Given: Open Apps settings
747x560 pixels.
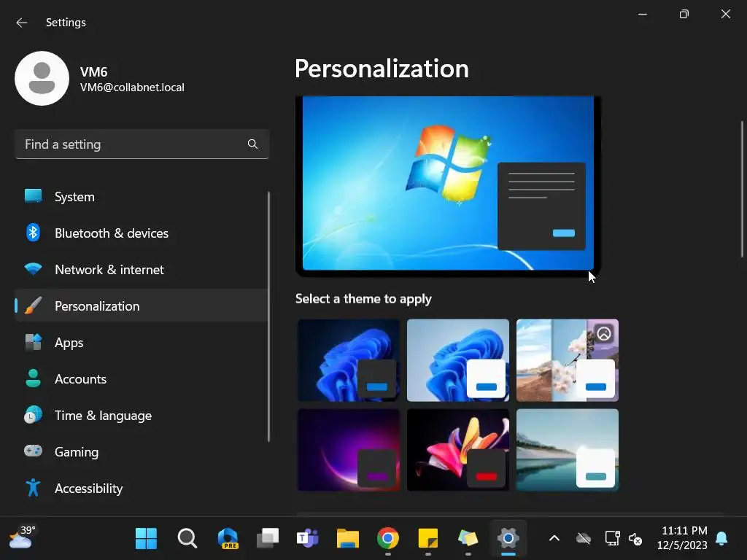Looking at the screenshot, I should (141, 343).
